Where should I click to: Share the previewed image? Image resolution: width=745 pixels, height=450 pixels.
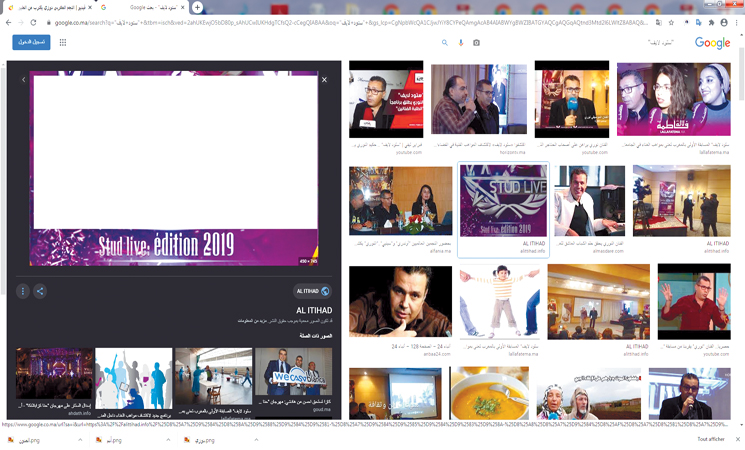[40, 291]
